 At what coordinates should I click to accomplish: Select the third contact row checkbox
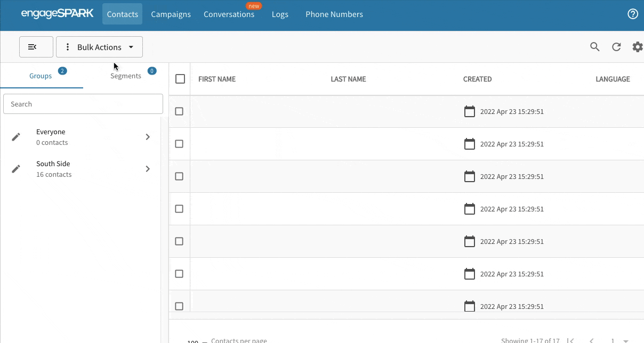(179, 176)
